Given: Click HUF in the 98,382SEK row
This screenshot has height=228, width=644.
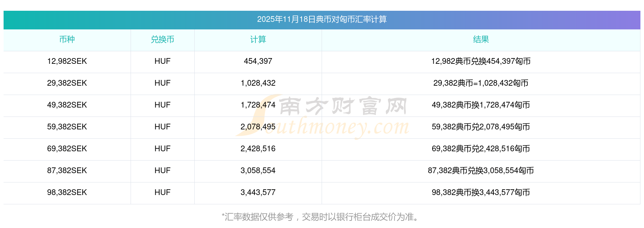Looking at the screenshot, I should click(x=162, y=193).
